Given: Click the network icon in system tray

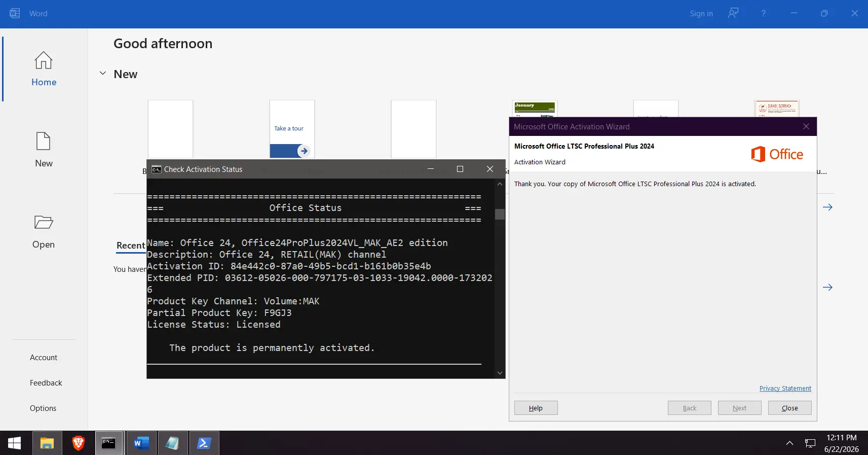Looking at the screenshot, I should 810,443.
